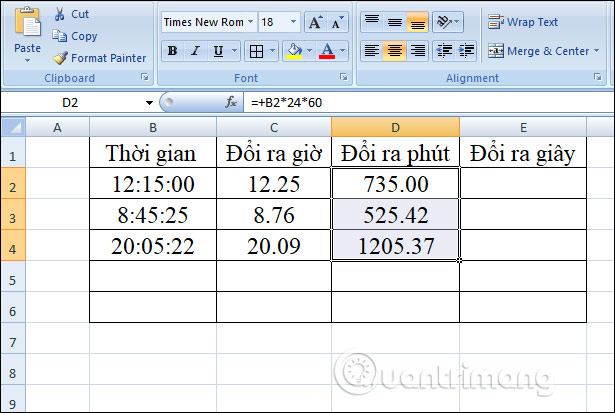Toggle bold formatting
The height and width of the screenshot is (413, 615).
[x=172, y=51]
